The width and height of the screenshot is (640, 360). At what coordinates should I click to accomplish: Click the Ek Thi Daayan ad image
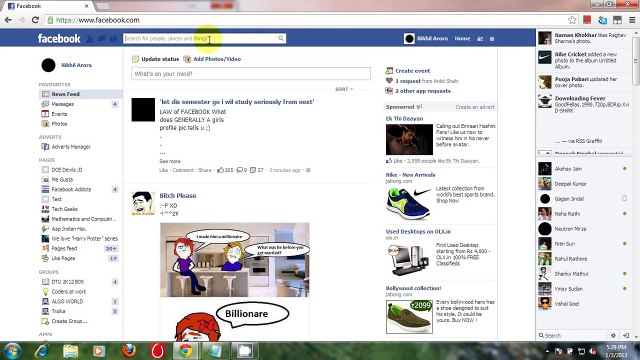(409, 140)
